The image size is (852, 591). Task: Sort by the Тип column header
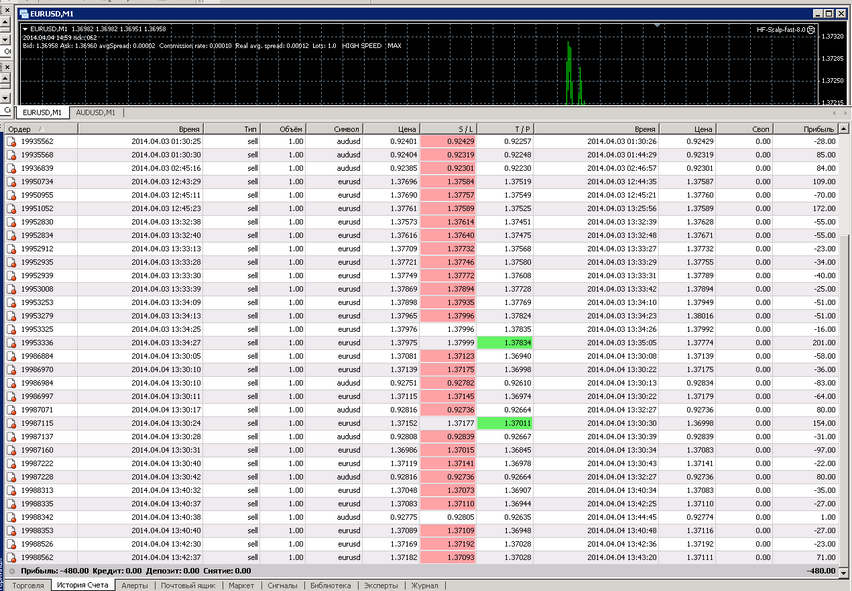click(232, 129)
